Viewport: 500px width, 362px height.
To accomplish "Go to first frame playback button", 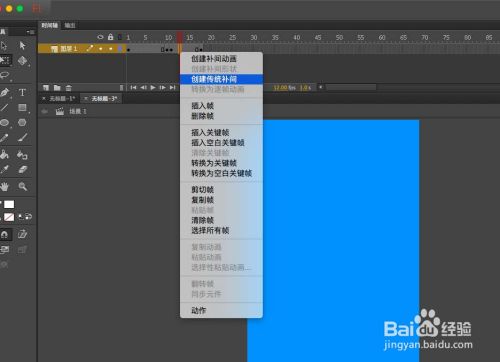I will pos(133,88).
